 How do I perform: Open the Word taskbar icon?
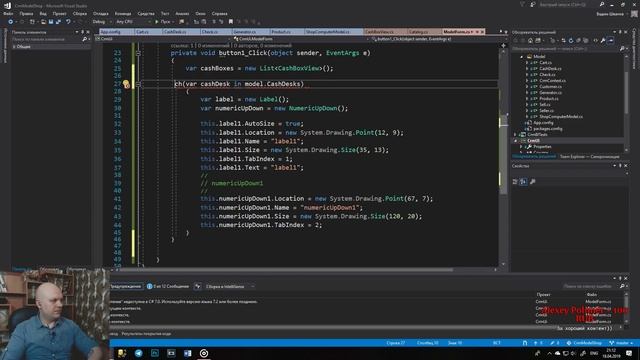tap(187, 353)
